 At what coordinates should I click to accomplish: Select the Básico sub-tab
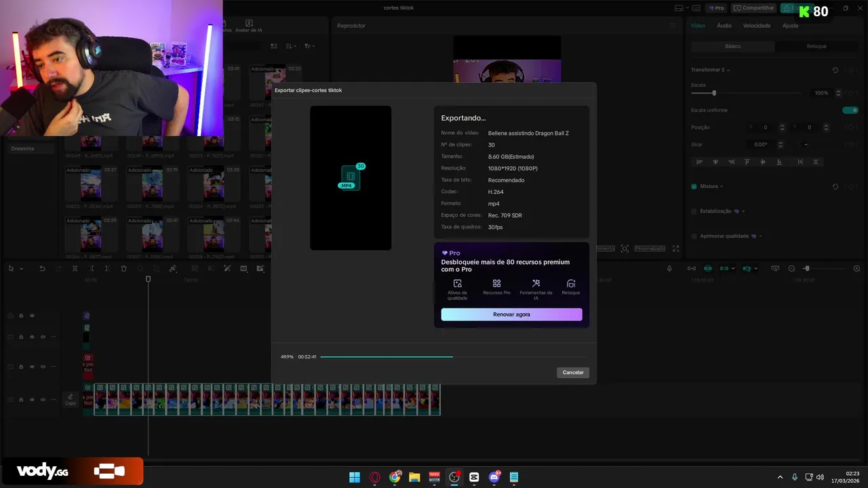733,46
